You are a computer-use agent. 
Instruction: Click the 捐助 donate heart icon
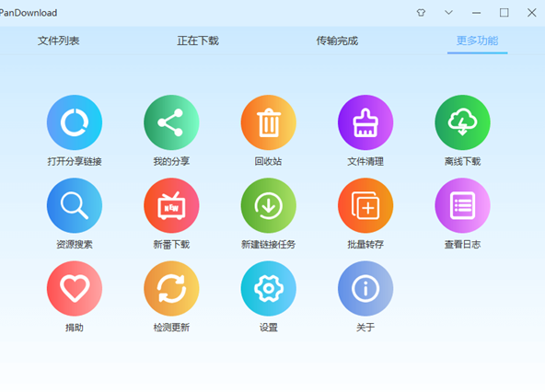(x=75, y=288)
